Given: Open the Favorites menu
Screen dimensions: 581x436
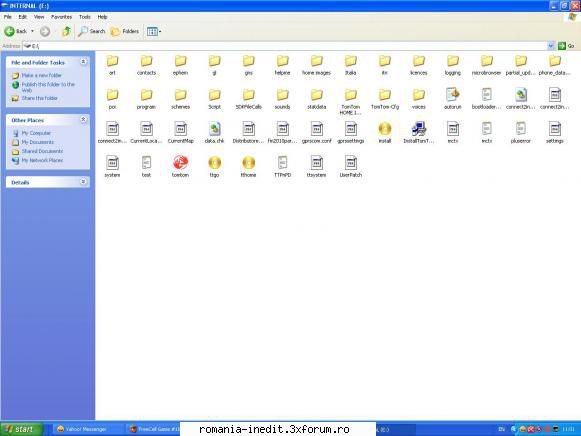Looking at the screenshot, I should click(61, 17).
